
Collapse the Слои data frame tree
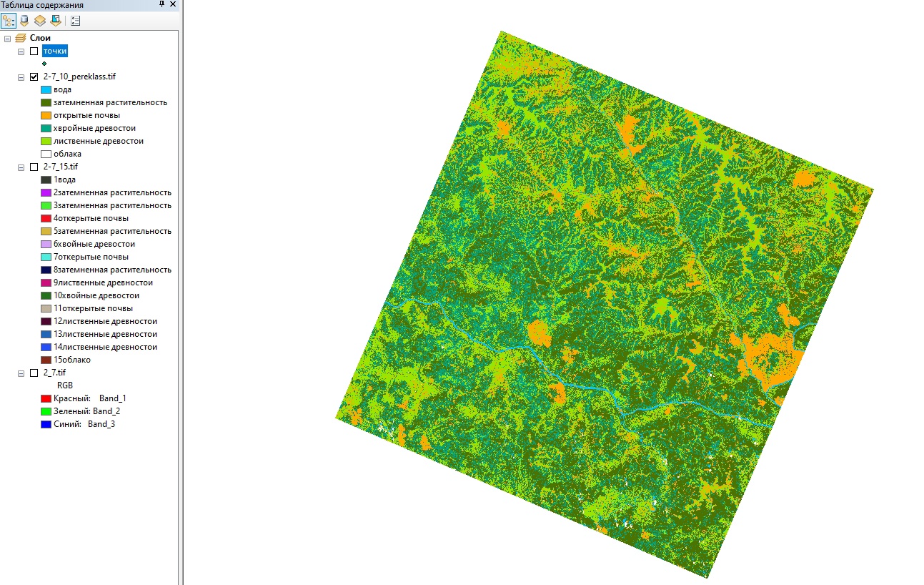(x=7, y=38)
